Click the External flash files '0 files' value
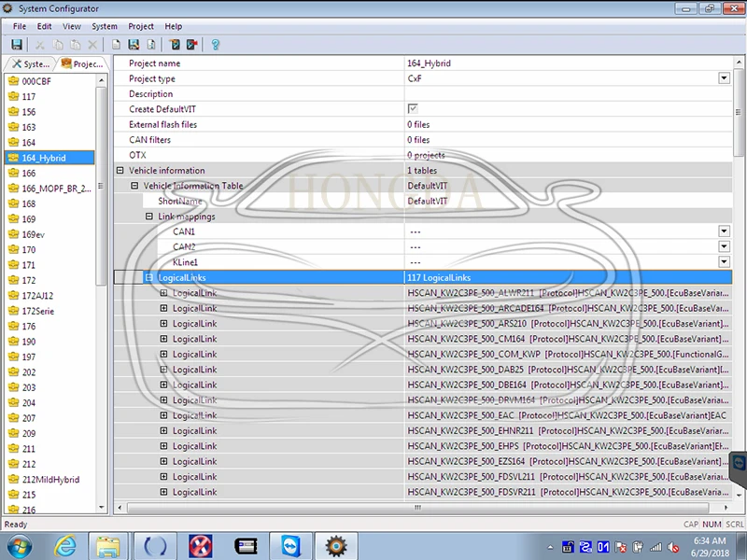 click(x=418, y=124)
